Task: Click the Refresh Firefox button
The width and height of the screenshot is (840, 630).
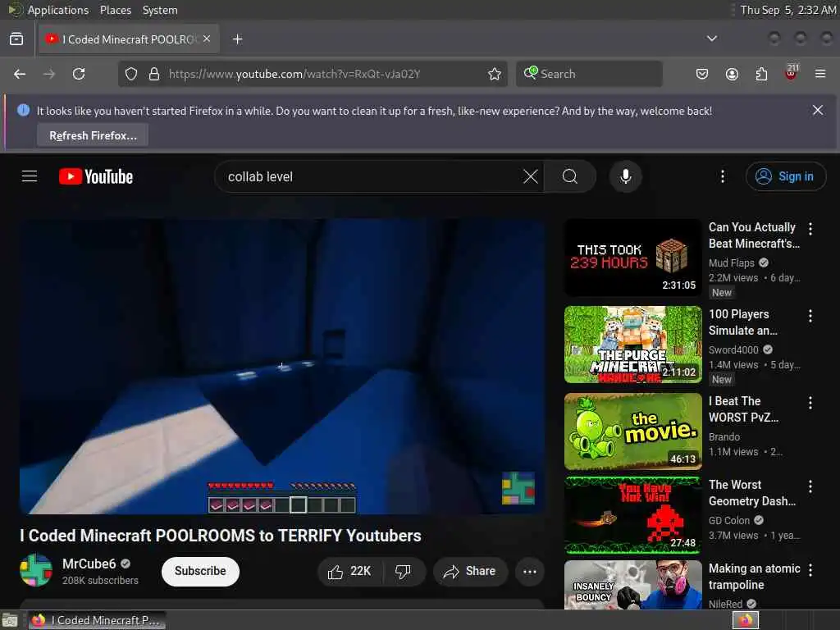Action: (x=93, y=135)
